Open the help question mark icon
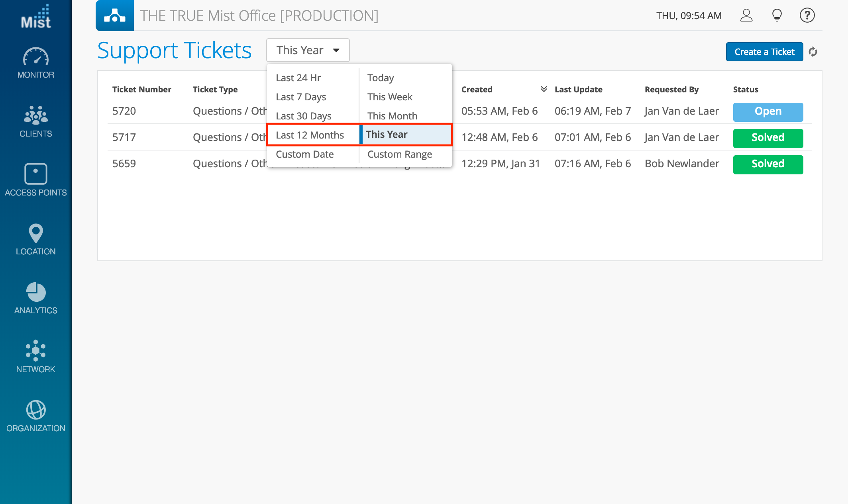The height and width of the screenshot is (504, 848). coord(807,16)
